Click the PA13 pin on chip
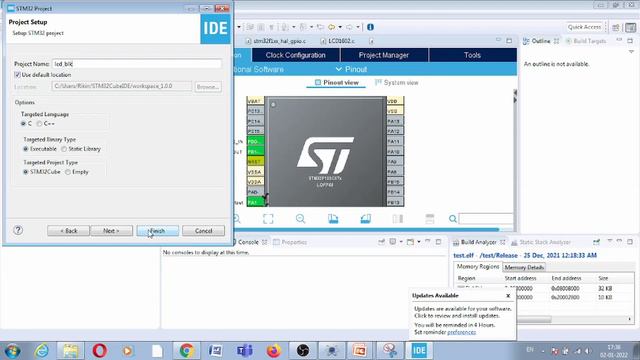This screenshot has height=360, width=640. point(395,121)
